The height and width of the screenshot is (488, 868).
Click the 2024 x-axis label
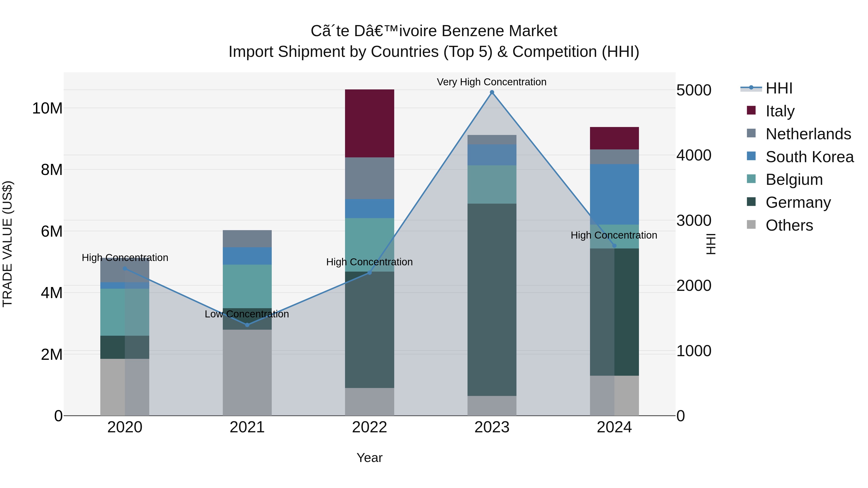click(614, 427)
